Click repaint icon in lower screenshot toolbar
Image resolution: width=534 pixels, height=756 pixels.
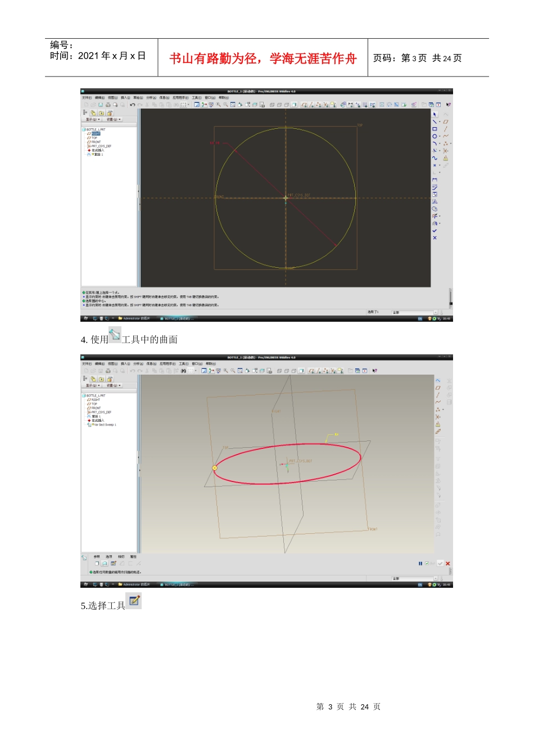click(x=203, y=371)
